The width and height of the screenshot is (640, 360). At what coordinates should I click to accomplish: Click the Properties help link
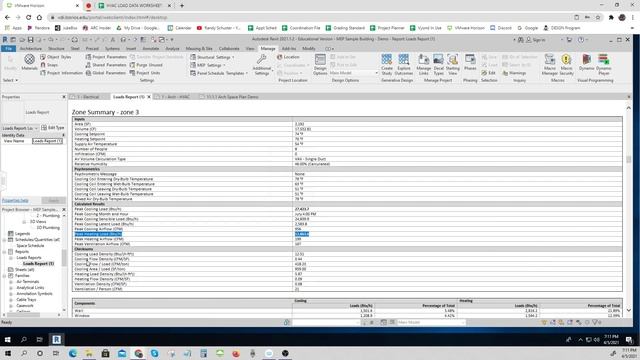pyautogui.click(x=15, y=200)
